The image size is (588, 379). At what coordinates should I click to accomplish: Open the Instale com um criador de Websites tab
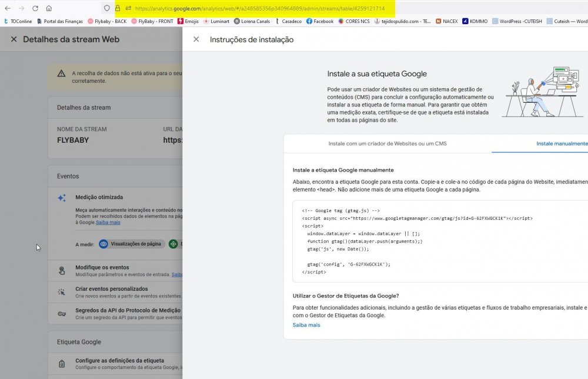(387, 143)
